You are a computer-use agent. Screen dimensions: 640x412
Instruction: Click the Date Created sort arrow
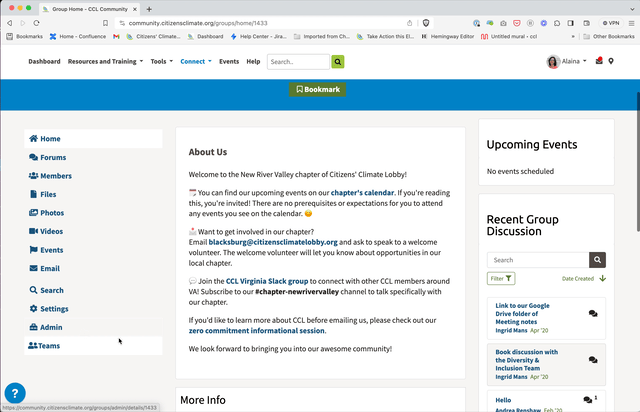(x=602, y=278)
